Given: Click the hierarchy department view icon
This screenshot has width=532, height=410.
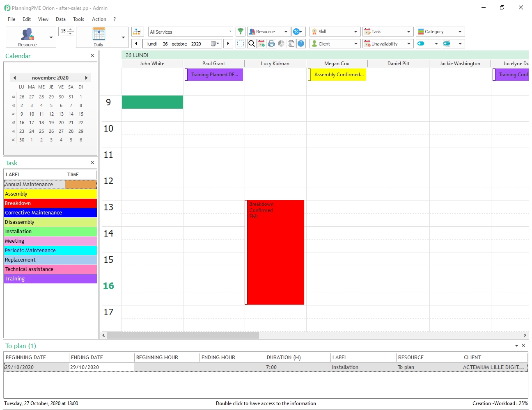Looking at the screenshot, I should coord(137,31).
